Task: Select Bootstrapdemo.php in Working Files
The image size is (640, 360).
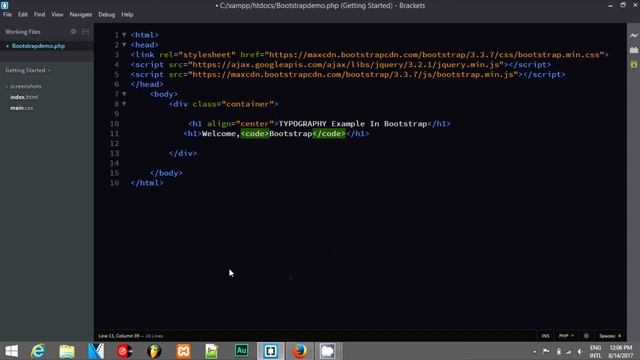Action: click(x=38, y=46)
